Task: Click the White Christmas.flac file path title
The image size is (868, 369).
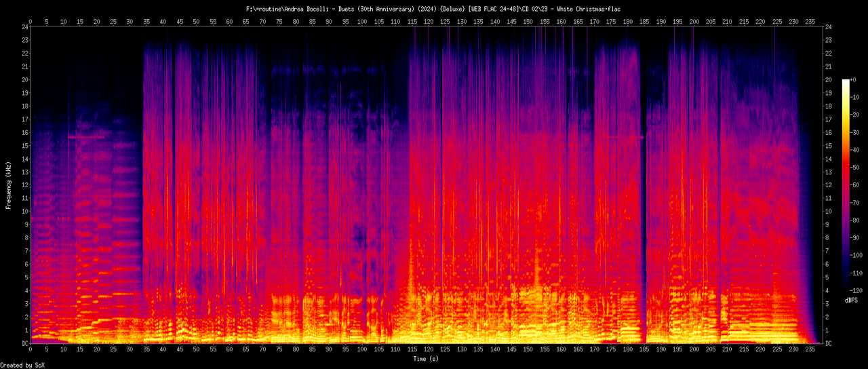Action: pyautogui.click(x=433, y=9)
